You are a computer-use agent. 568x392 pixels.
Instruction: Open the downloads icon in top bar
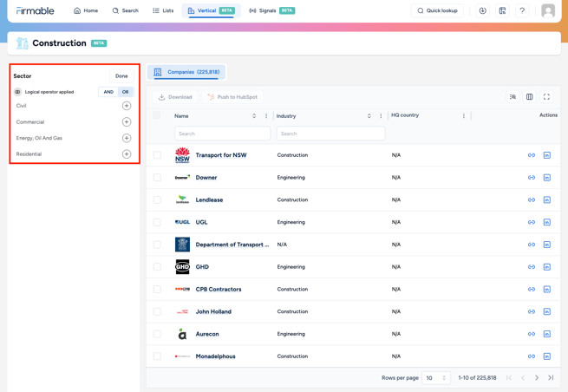click(482, 11)
